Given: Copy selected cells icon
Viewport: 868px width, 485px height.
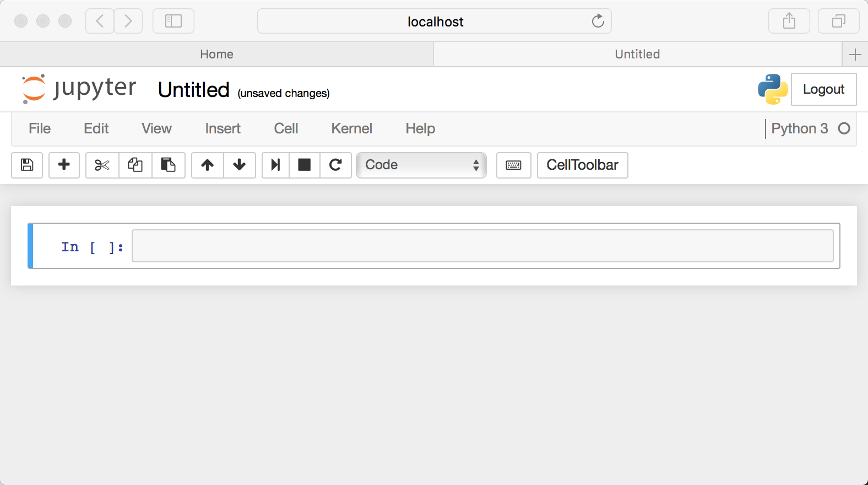Looking at the screenshot, I should pos(135,165).
